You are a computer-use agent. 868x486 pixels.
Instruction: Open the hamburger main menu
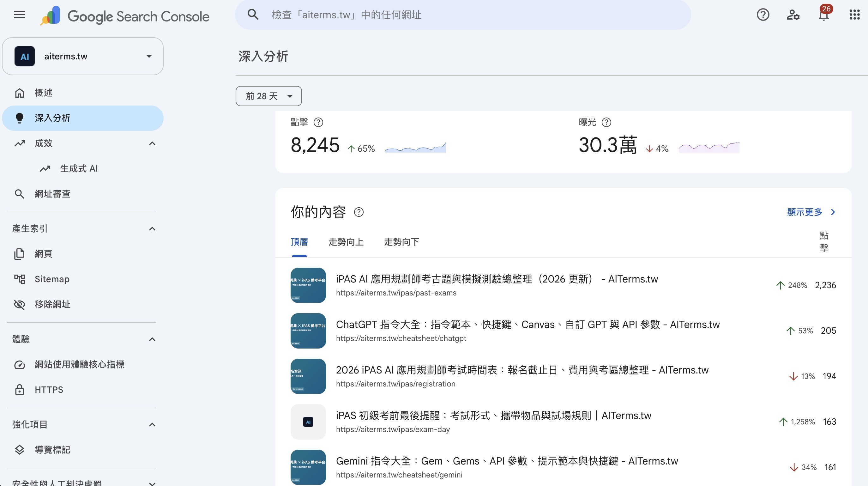(x=20, y=15)
